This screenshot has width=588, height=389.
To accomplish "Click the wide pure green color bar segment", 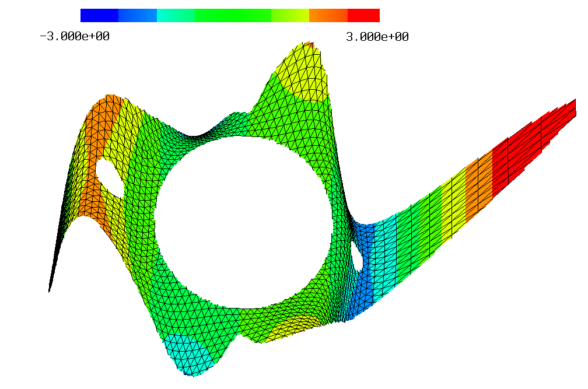I will (x=233, y=15).
